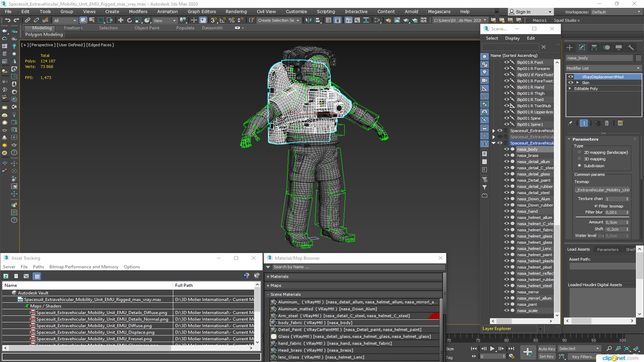Switch to the Freeform ribbon tab

pos(73,28)
